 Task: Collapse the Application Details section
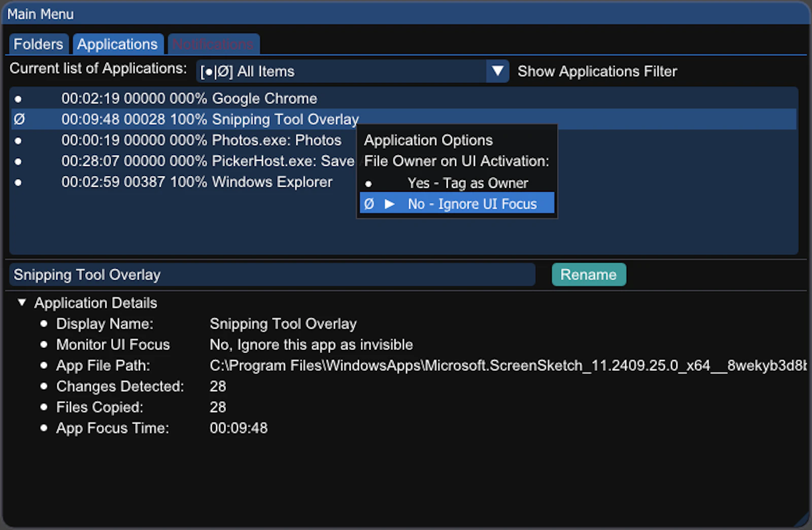pyautogui.click(x=22, y=302)
